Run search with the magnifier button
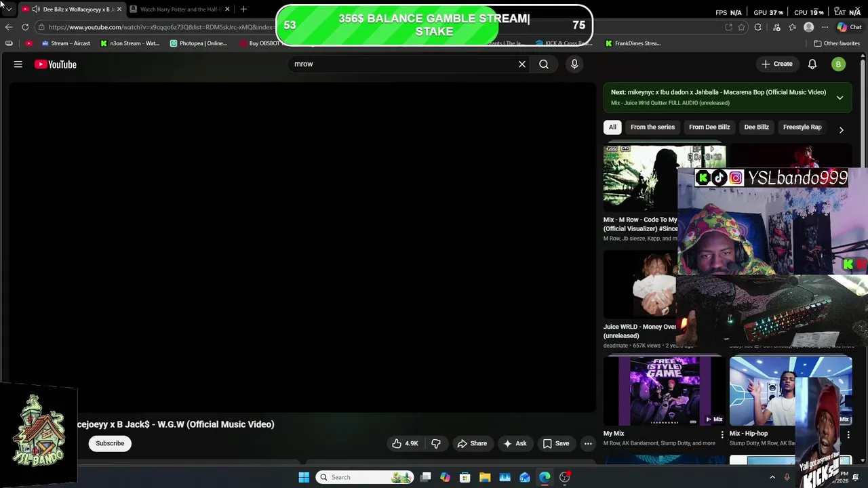 point(544,64)
